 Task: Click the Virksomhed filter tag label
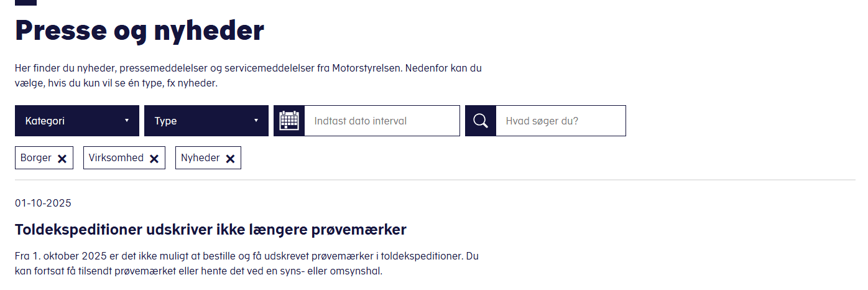(116, 158)
